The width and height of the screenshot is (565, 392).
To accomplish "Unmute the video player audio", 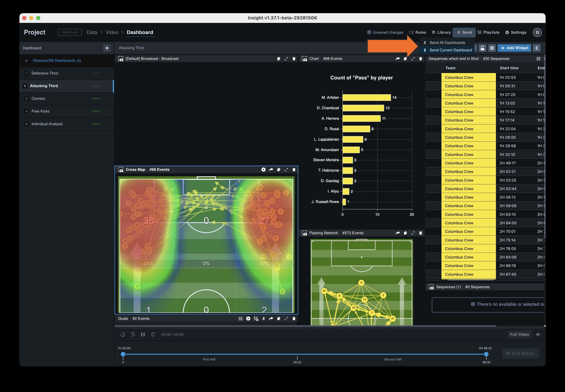I will pyautogui.click(x=538, y=335).
